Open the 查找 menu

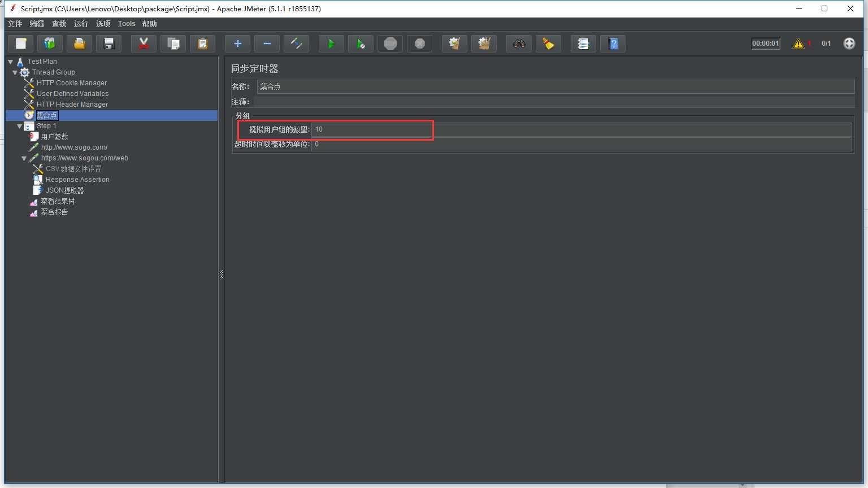(x=59, y=24)
